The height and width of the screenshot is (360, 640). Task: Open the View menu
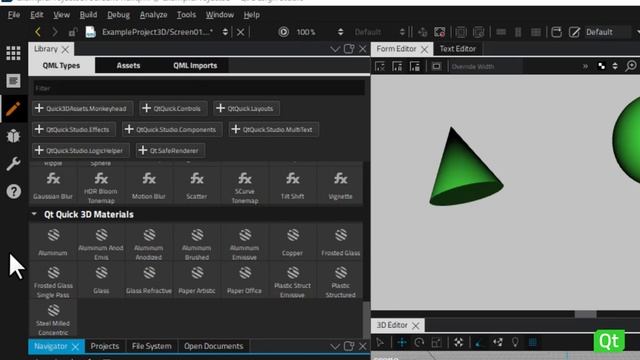click(61, 15)
